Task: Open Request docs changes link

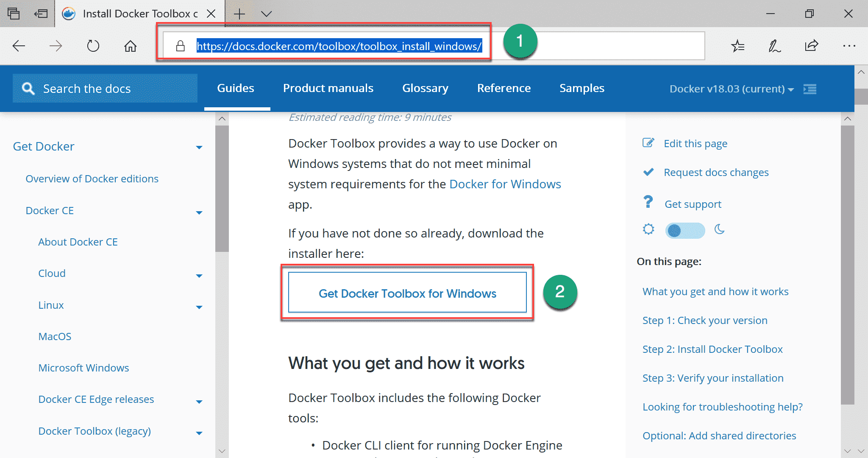Action: coord(716,172)
